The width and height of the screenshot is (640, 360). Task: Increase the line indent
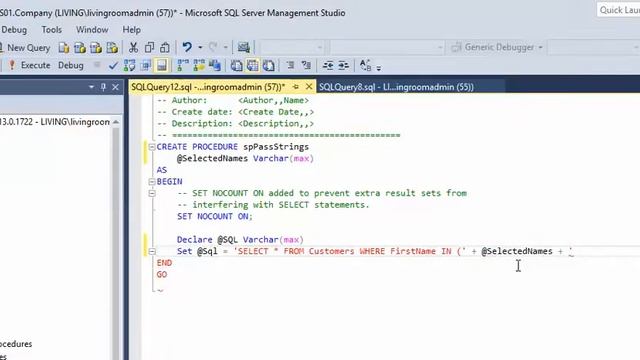pos(344,65)
